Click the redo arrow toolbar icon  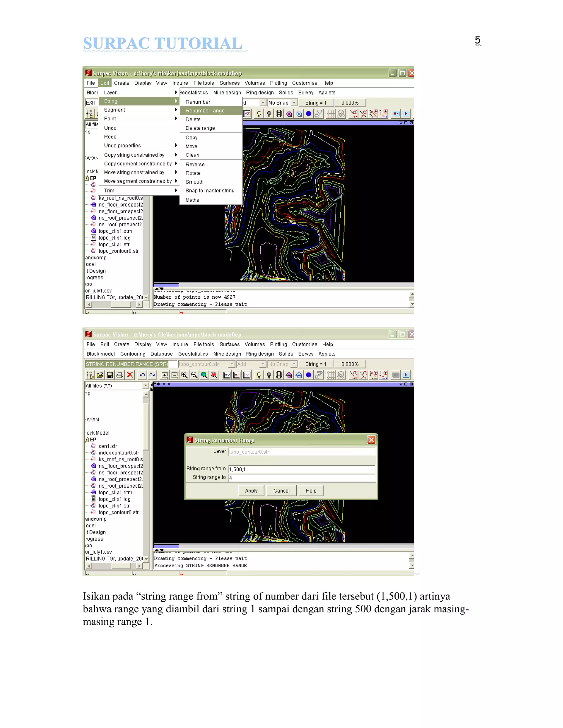pyautogui.click(x=152, y=375)
